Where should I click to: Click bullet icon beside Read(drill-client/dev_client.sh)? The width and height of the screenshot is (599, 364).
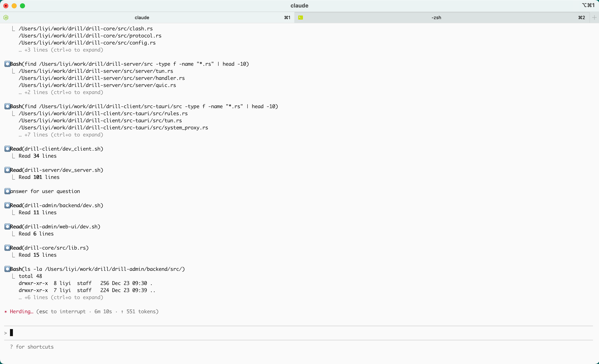coord(7,149)
